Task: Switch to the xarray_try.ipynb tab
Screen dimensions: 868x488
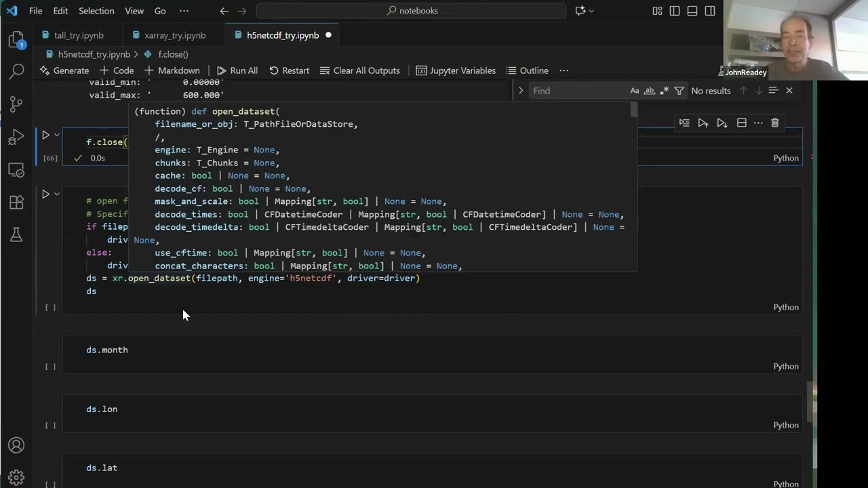Action: click(174, 35)
